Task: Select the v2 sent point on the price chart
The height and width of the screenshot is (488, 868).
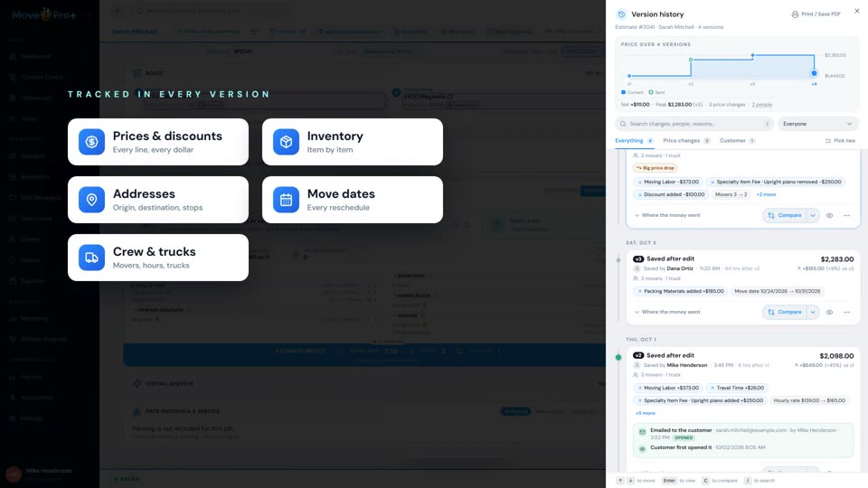Action: [x=691, y=60]
